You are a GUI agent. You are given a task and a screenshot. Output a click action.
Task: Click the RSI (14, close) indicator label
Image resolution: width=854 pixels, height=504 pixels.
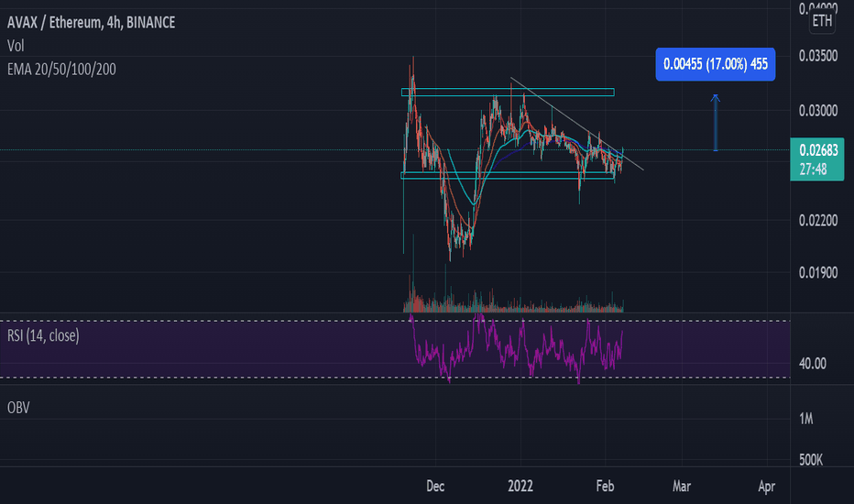(x=43, y=335)
